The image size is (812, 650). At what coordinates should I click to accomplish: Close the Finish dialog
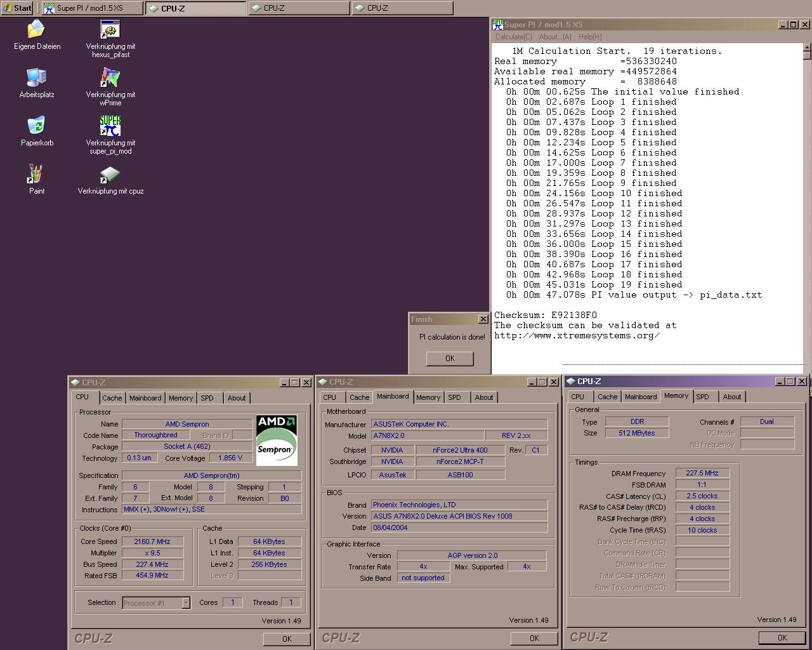(483, 319)
